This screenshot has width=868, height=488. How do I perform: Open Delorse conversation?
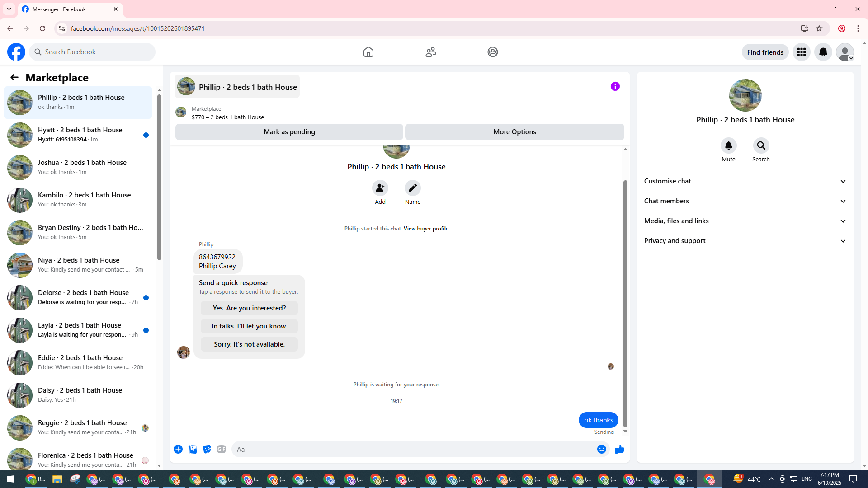78,298
